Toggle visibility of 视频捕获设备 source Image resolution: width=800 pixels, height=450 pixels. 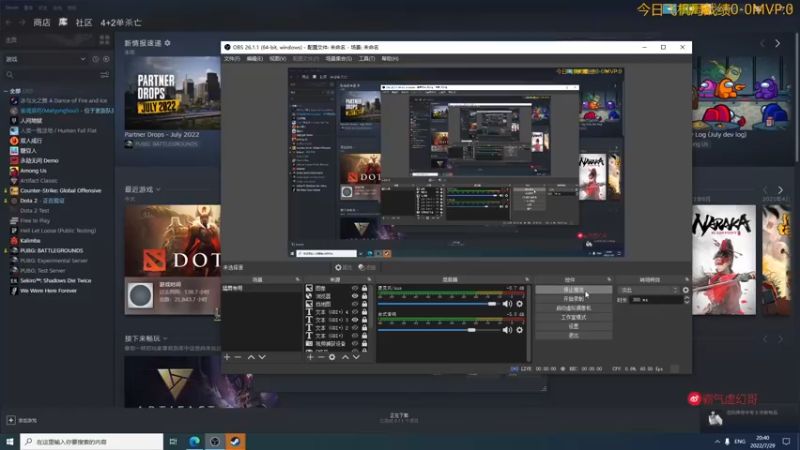355,344
